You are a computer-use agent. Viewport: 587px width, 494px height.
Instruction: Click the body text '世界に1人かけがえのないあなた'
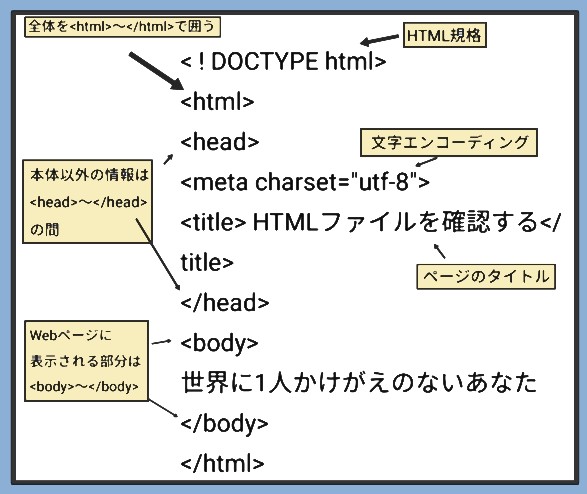click(359, 383)
